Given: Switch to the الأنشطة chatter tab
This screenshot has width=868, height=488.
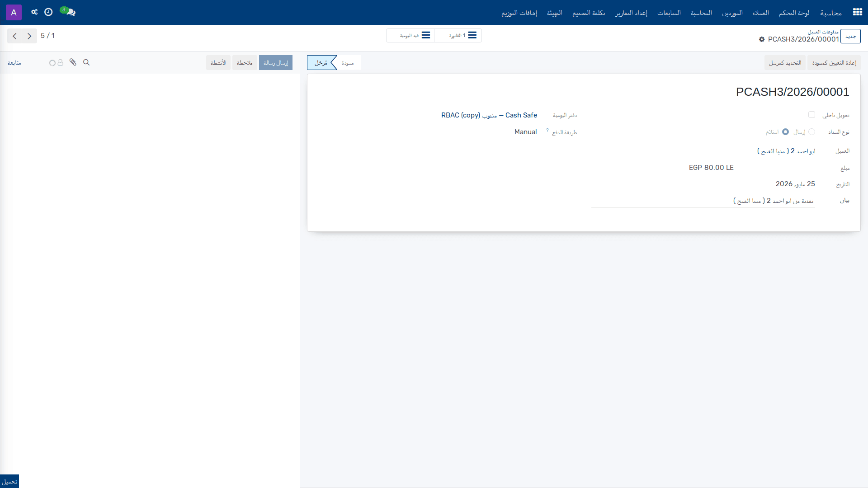Looking at the screenshot, I should click(x=218, y=63).
